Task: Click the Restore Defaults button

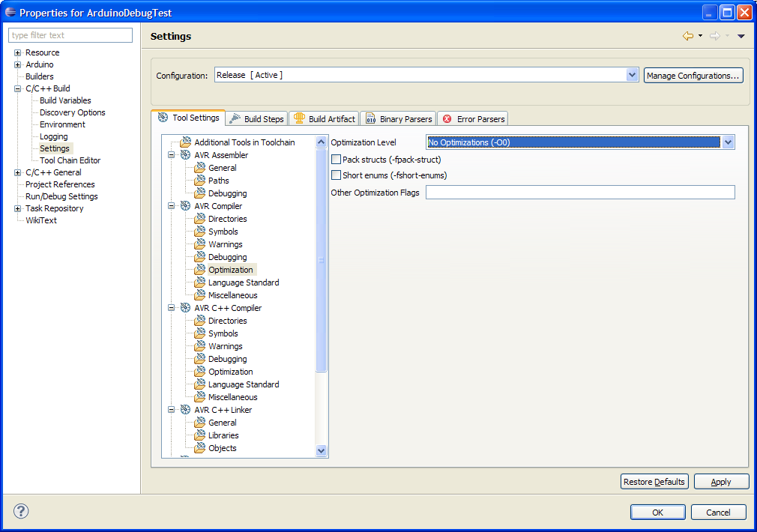Action: click(x=654, y=482)
